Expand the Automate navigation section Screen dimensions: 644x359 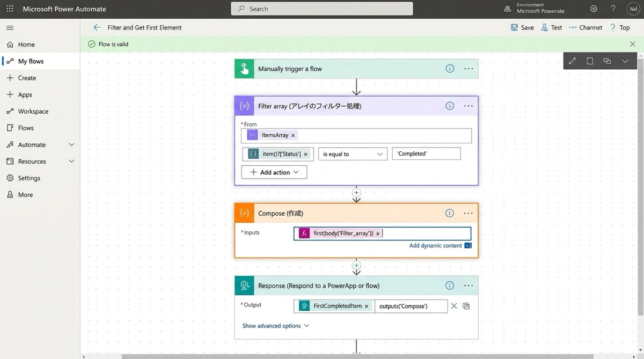(71, 145)
